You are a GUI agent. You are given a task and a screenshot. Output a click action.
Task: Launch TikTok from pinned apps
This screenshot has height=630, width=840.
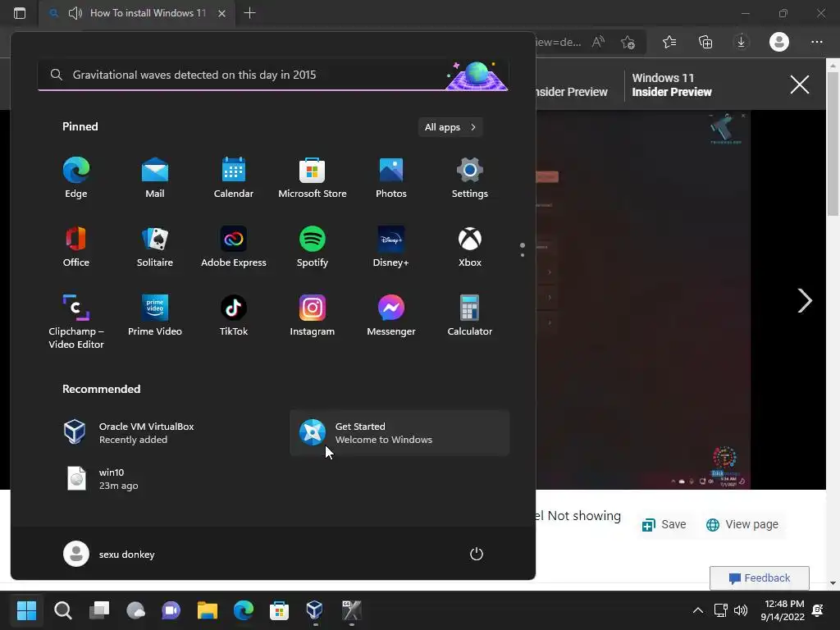coord(234,316)
